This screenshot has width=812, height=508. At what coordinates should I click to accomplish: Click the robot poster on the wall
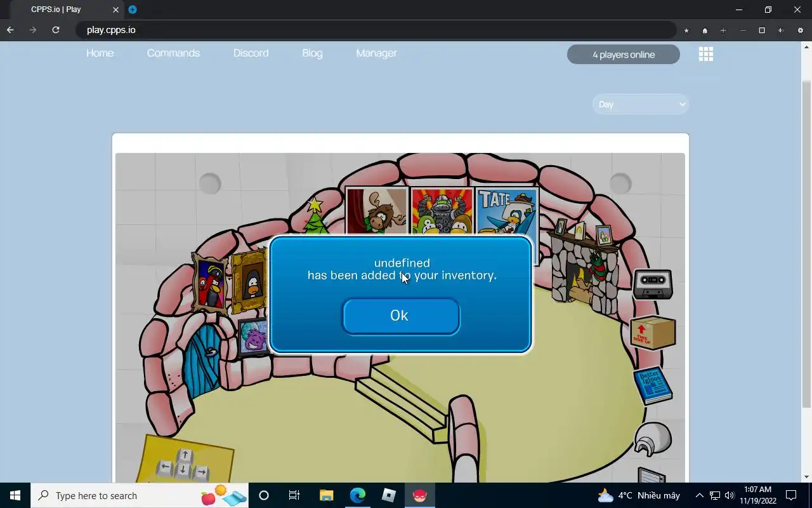pyautogui.click(x=442, y=211)
